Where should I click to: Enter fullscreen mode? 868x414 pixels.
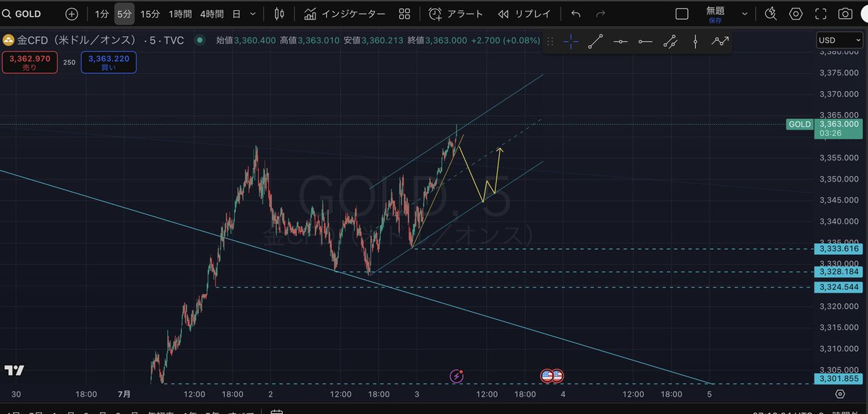coord(820,14)
